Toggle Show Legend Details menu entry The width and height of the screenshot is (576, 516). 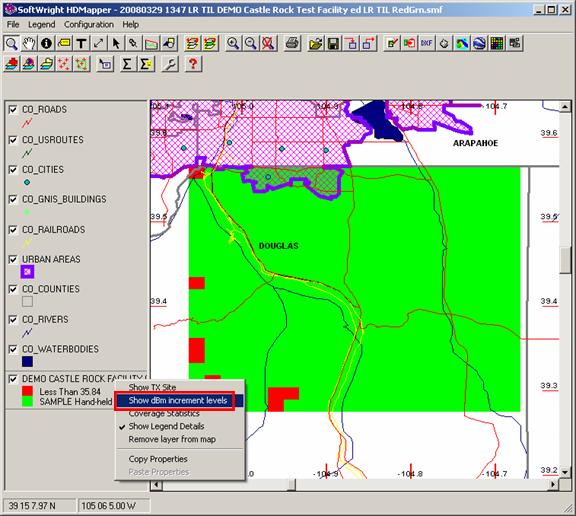coord(166,426)
